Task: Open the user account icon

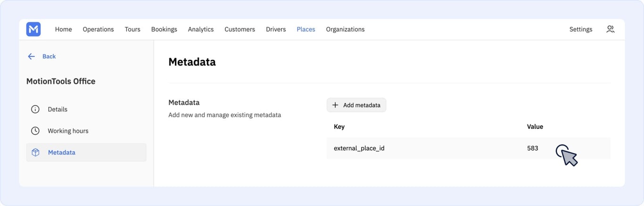Action: click(611, 29)
